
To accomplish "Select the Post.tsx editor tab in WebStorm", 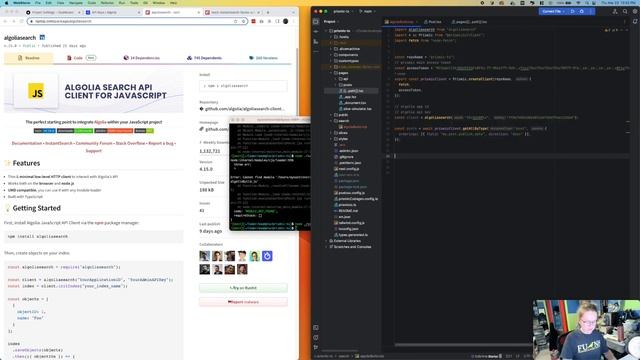I will 432,22.
